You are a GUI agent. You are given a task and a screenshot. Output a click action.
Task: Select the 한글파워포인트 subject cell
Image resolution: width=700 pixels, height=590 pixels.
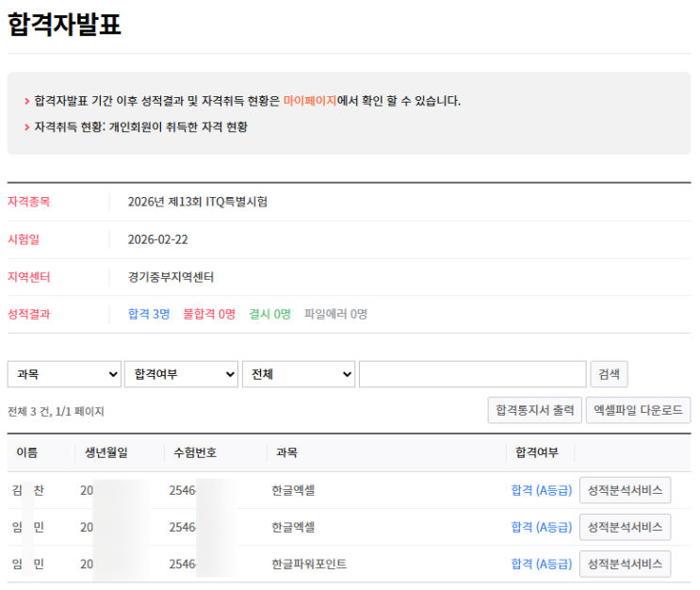[x=309, y=564]
